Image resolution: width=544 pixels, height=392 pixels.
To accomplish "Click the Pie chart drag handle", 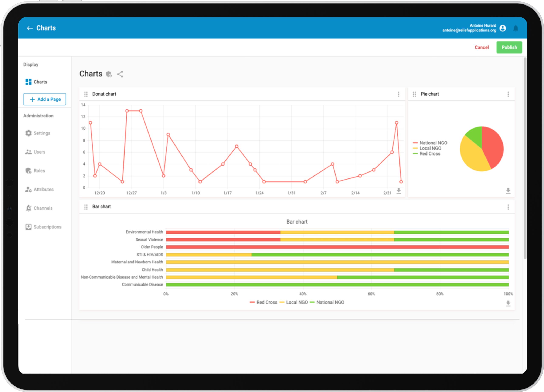I will [x=414, y=94].
